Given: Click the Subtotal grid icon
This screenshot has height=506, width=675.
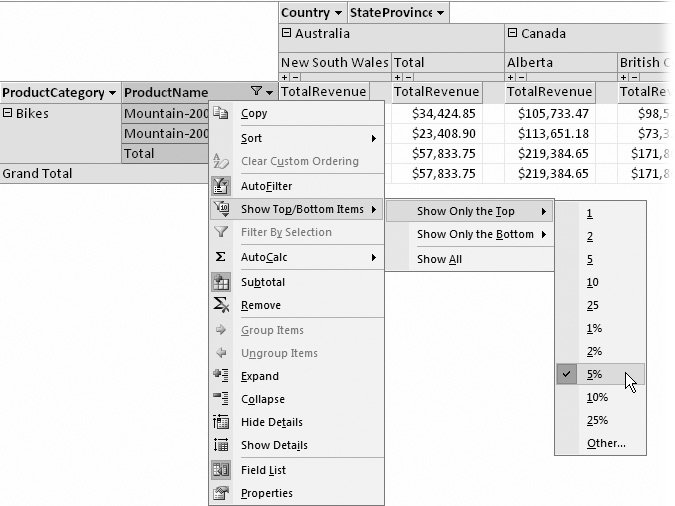Looking at the screenshot, I should (221, 282).
